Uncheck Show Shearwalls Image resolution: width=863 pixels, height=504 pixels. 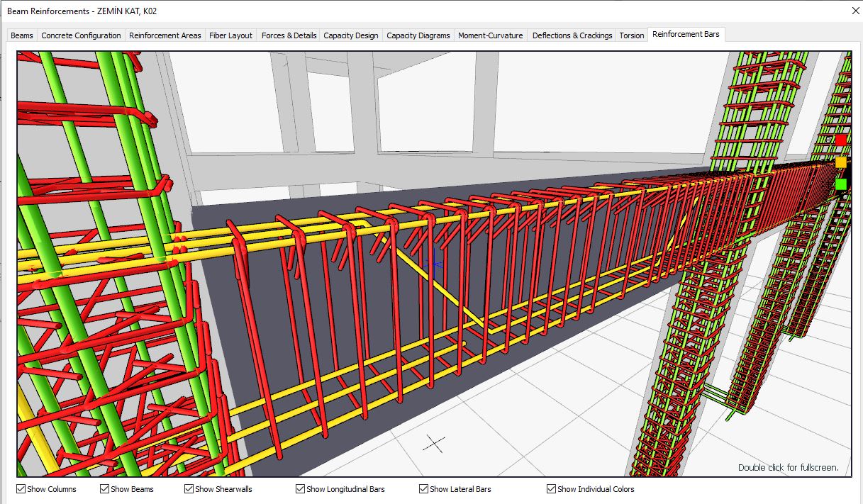coord(188,488)
